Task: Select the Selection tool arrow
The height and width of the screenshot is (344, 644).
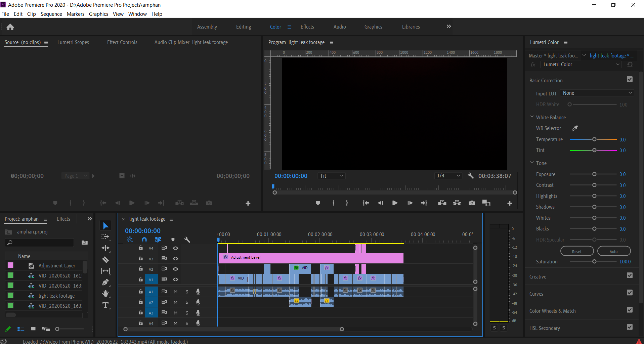Action: (x=105, y=226)
